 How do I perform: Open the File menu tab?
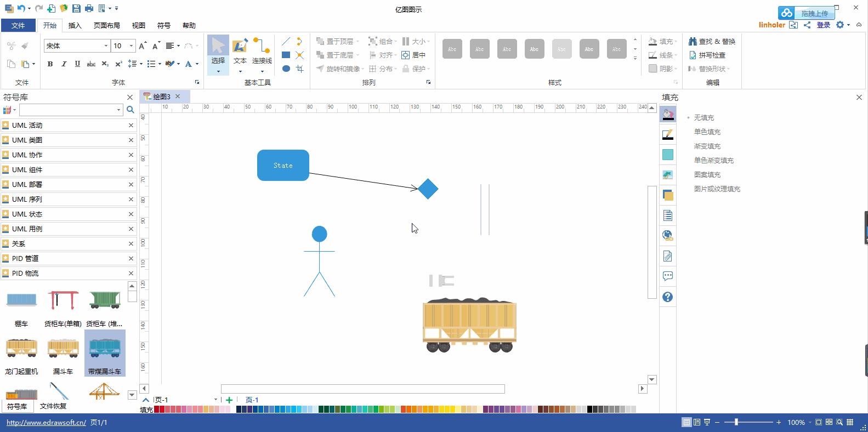tap(18, 26)
